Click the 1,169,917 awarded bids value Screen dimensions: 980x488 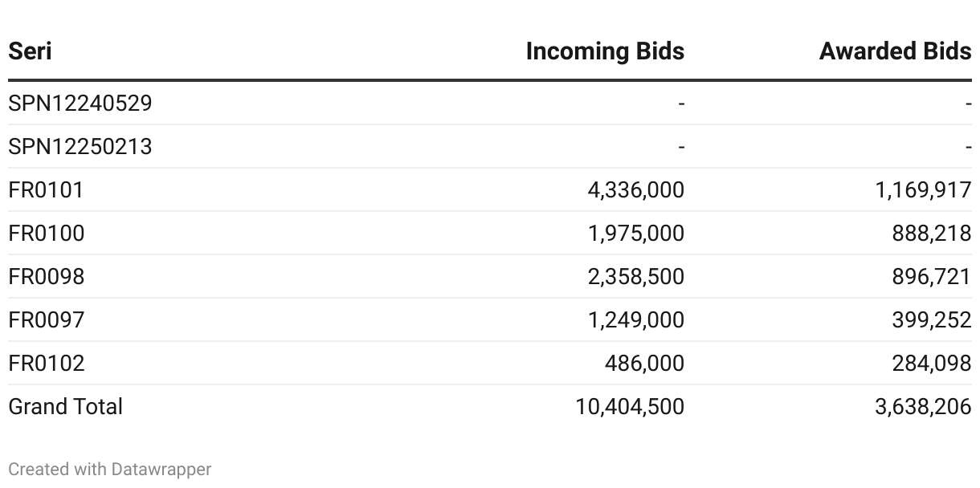click(x=924, y=190)
